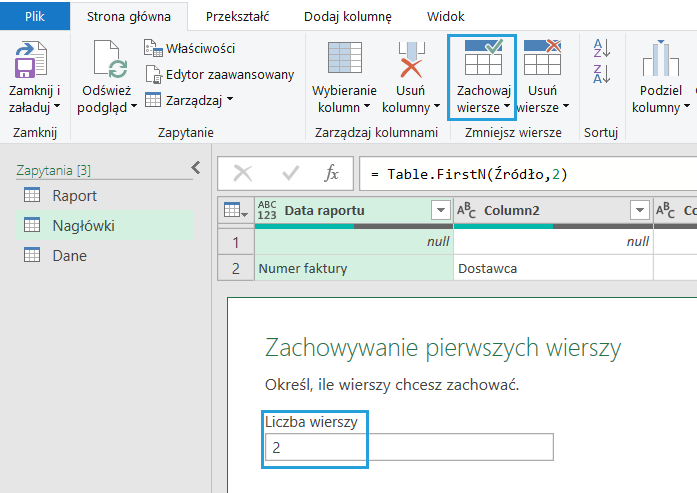Click the Zachowaj wiersze icon
Screen dimensions: 697x493
pyautogui.click(x=484, y=58)
